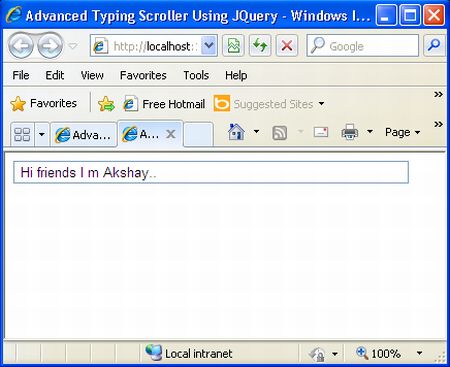Image resolution: width=450 pixels, height=367 pixels.
Task: Expand the Home button dropdown arrow
Action: [256, 132]
